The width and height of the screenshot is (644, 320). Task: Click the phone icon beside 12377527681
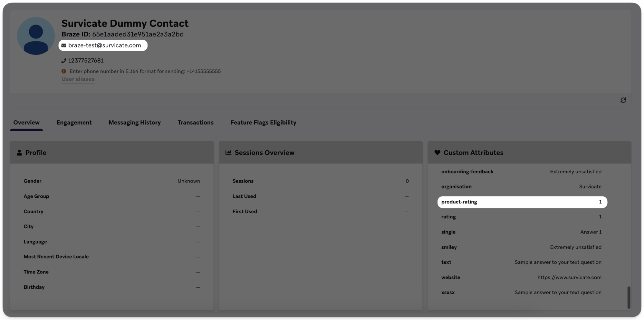point(63,60)
